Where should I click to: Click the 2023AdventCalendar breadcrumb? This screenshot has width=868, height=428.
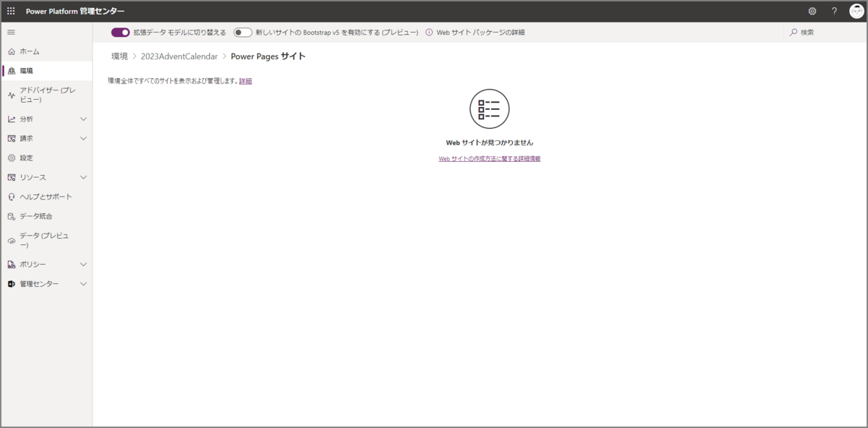(x=179, y=56)
